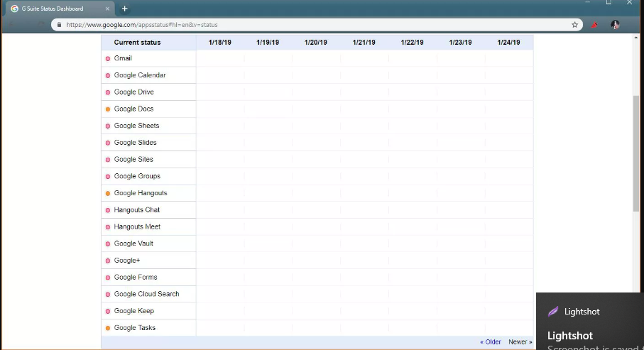Click the Google Slides service name
The image size is (644, 350).
(x=135, y=143)
